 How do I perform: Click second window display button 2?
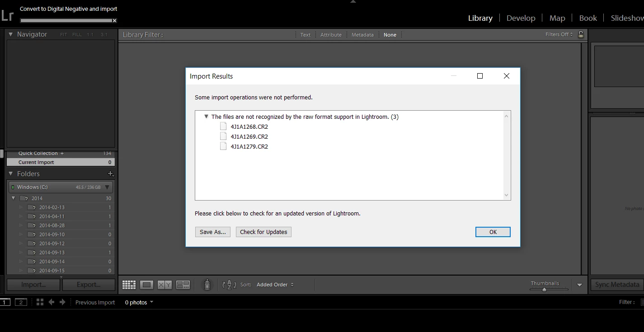click(21, 302)
